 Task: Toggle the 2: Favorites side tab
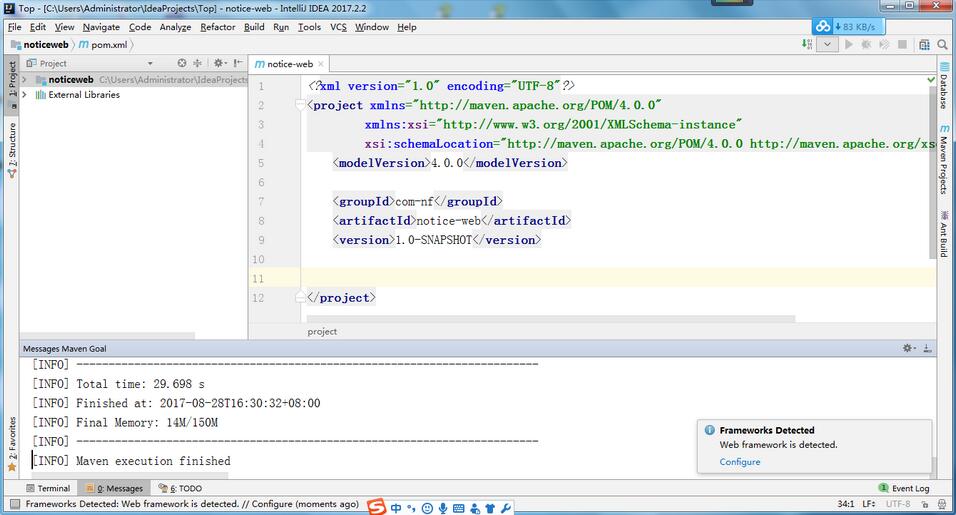[x=12, y=444]
